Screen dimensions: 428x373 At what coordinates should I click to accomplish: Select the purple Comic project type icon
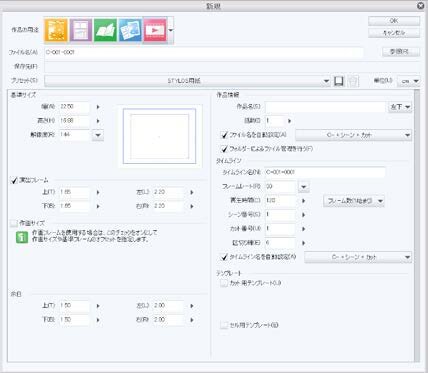click(81, 30)
